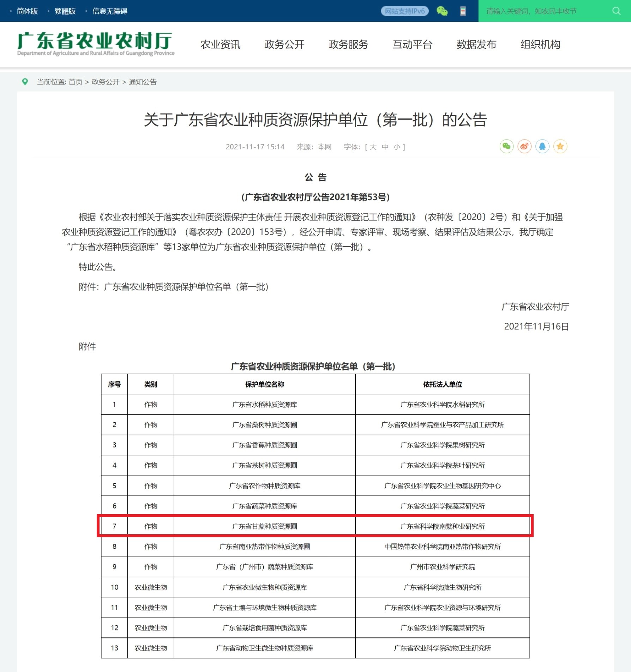Switch to 简体版 simplified version

coord(27,11)
